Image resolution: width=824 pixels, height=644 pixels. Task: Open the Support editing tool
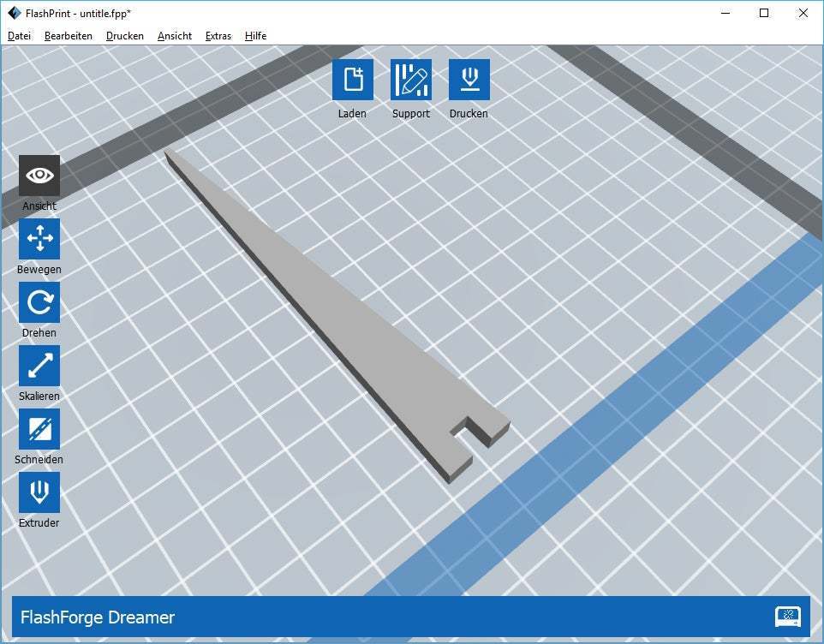(x=411, y=80)
